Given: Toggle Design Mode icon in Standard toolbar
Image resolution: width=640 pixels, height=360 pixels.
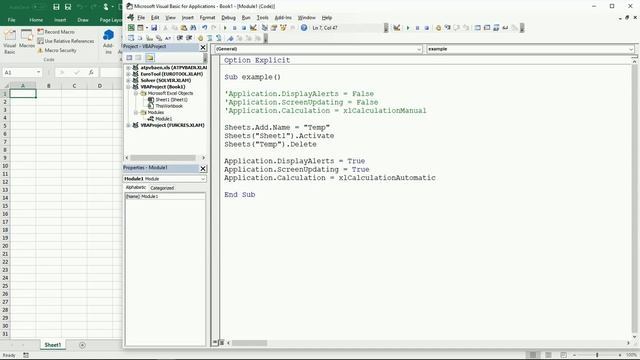Looking at the screenshot, I should 253,28.
